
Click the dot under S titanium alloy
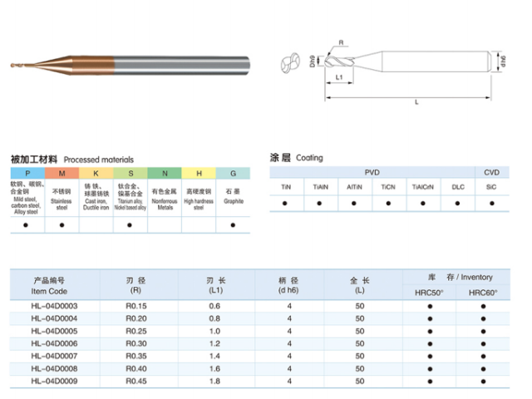pyautogui.click(x=131, y=224)
